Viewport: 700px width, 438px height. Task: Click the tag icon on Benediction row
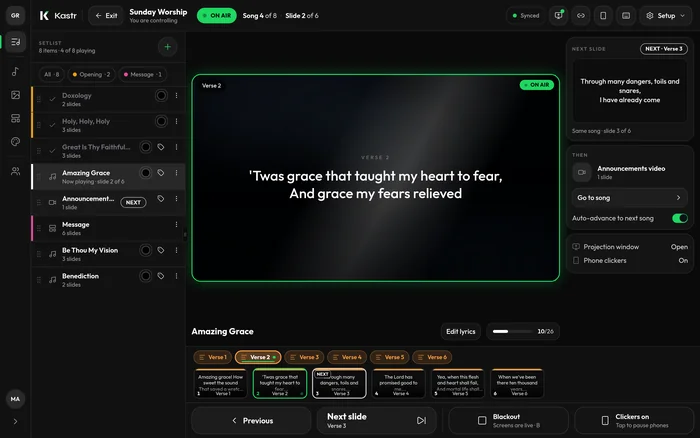pos(161,276)
